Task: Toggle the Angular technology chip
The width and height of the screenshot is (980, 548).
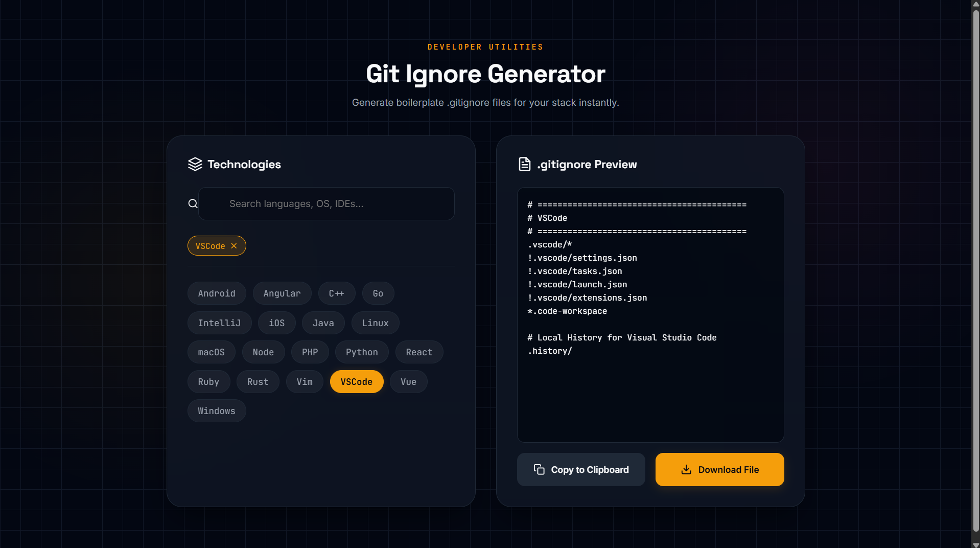Action: pos(282,293)
